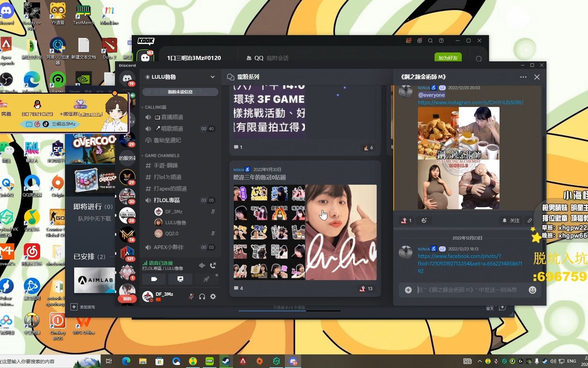
Task: Switch ENG input language indicator
Action: (x=572, y=361)
